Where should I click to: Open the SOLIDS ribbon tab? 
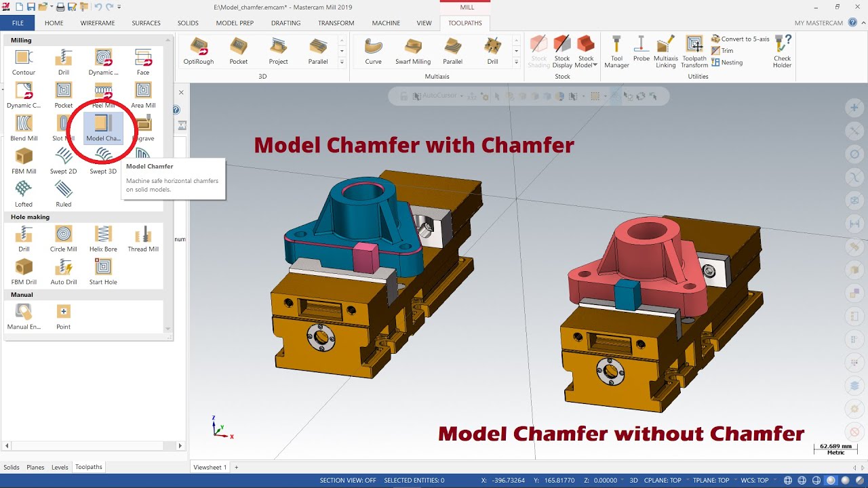(188, 23)
